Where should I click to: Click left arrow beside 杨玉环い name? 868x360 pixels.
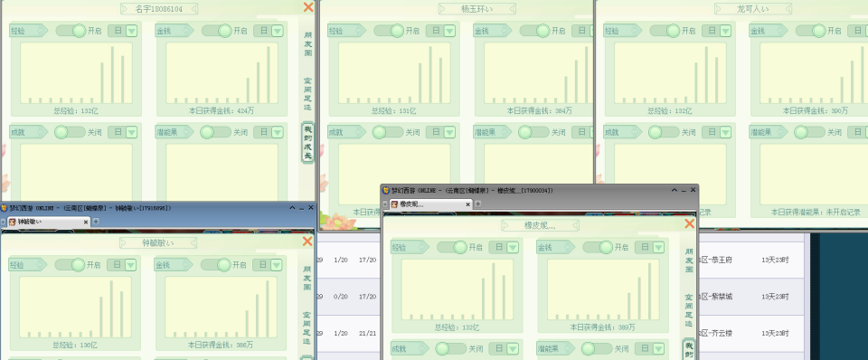pos(443,9)
